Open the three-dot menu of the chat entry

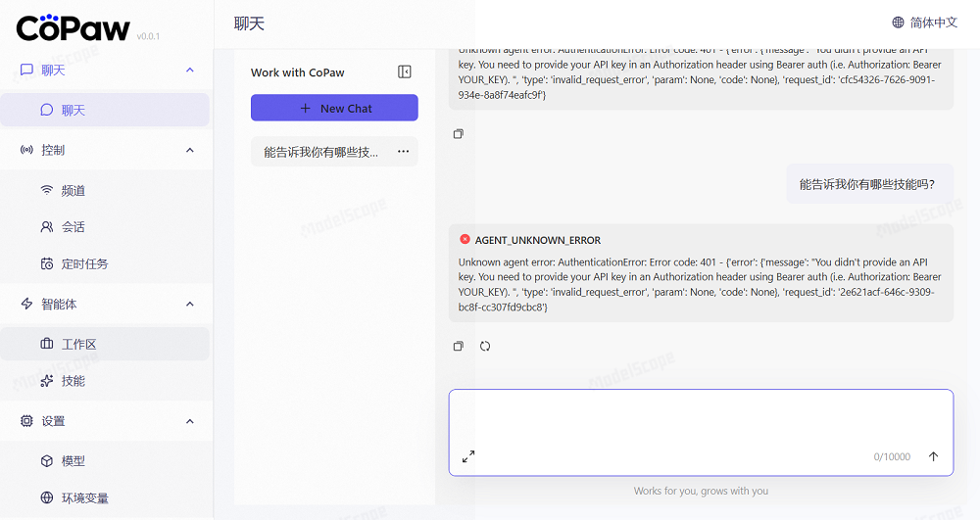(403, 152)
